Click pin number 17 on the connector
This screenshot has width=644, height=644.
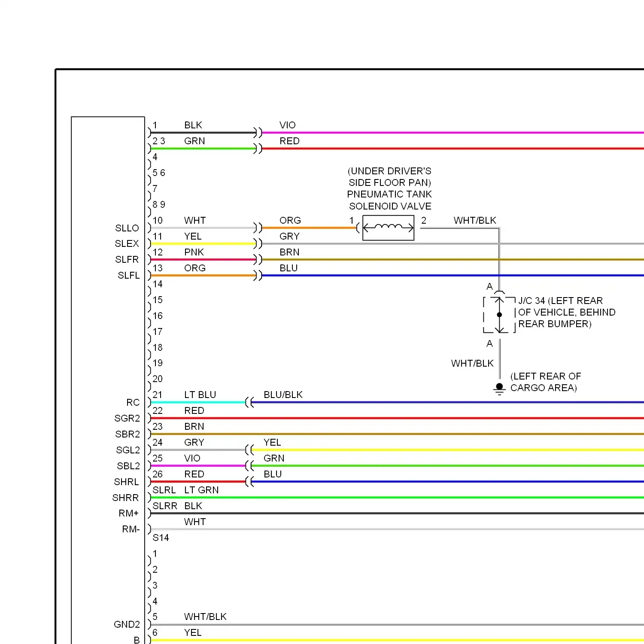pos(158,331)
